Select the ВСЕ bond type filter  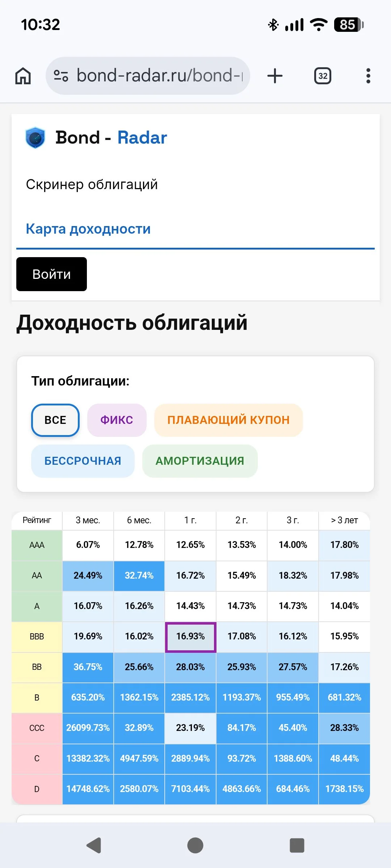coord(55,420)
